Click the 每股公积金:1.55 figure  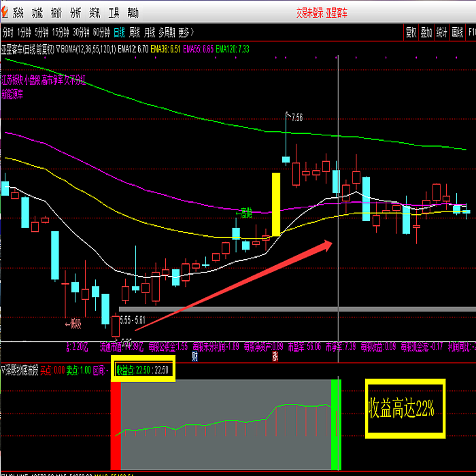click(168, 347)
